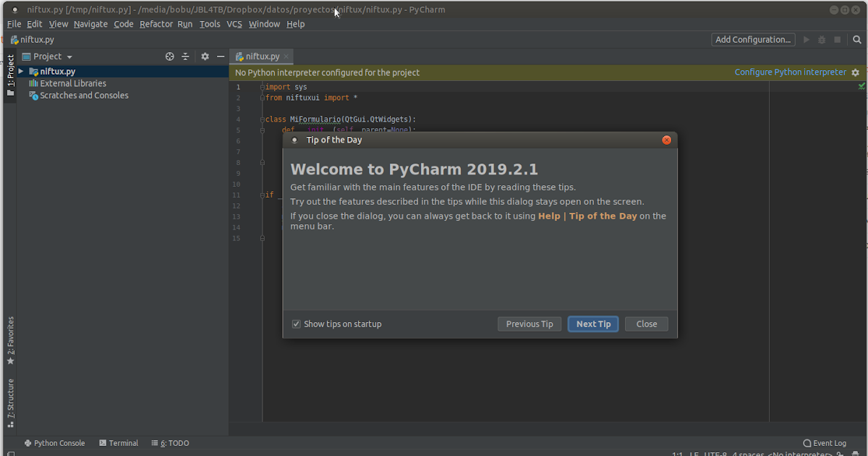
Task: Open Search Everywhere with the magnifier icon
Action: coord(857,40)
